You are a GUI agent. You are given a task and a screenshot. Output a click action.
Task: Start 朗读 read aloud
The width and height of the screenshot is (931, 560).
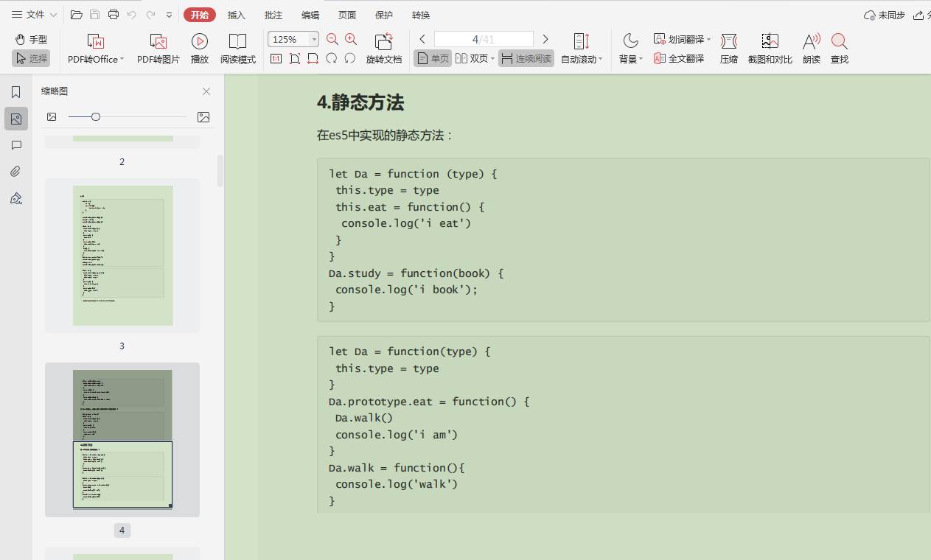coord(812,49)
